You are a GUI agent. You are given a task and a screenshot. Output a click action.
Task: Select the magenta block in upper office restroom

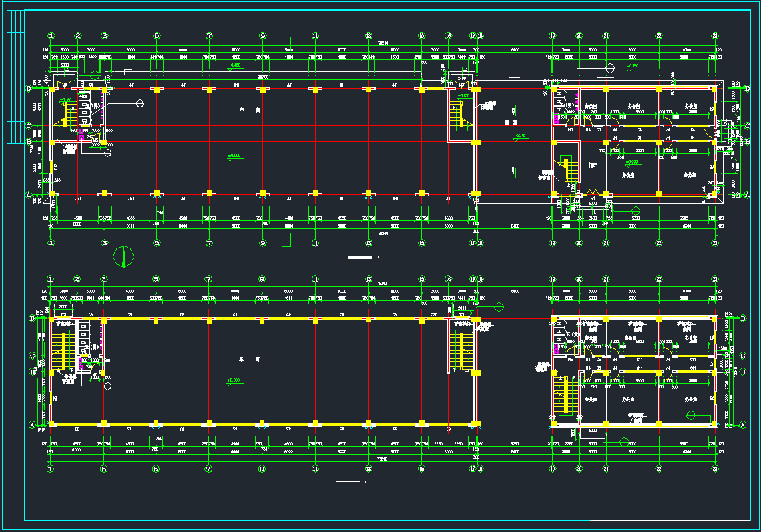[555, 119]
